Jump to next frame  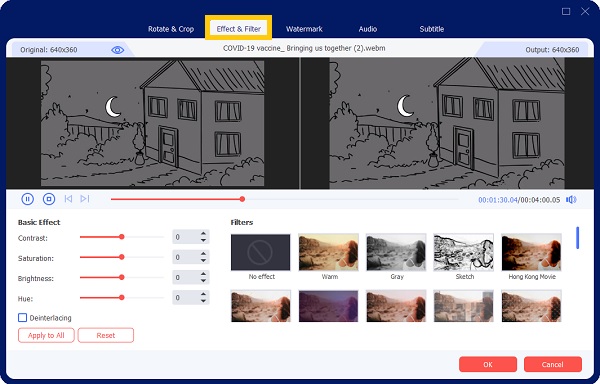pos(85,199)
